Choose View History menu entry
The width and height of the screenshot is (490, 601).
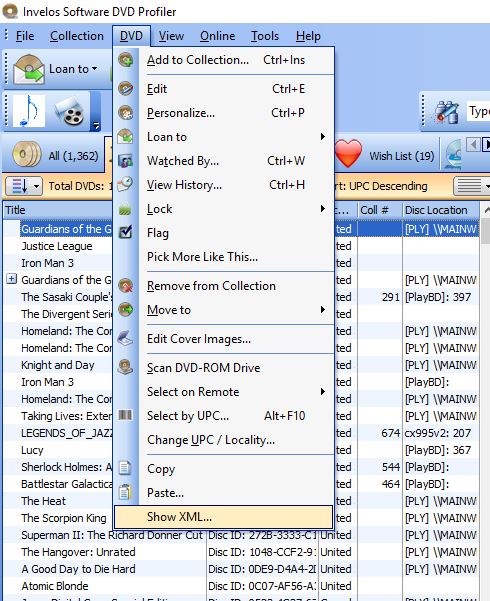[224, 185]
